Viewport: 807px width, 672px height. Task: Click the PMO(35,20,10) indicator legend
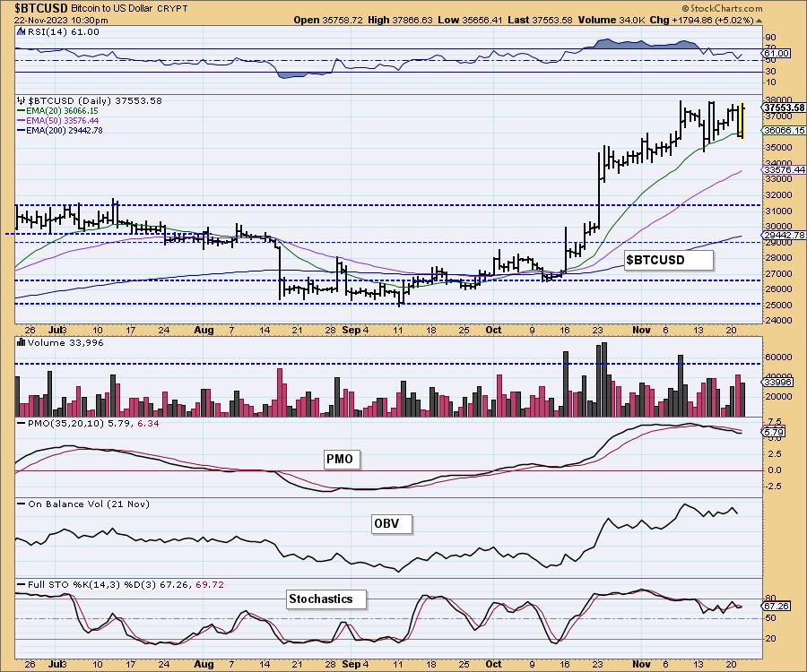click(x=89, y=423)
